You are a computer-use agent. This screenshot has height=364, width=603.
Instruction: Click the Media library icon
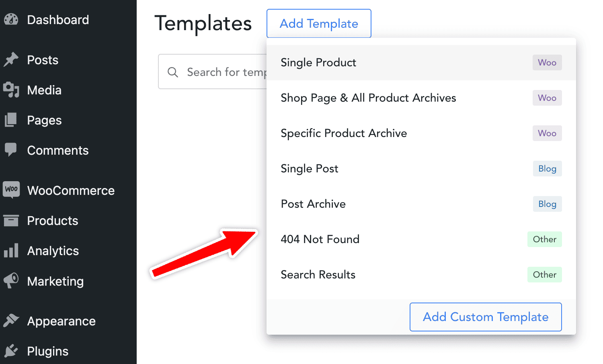click(11, 90)
